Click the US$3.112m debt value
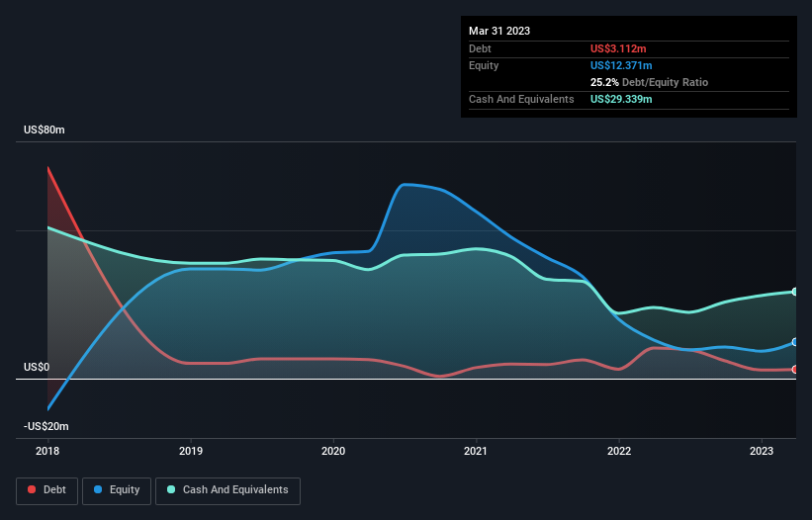The height and width of the screenshot is (520, 812). (618, 48)
